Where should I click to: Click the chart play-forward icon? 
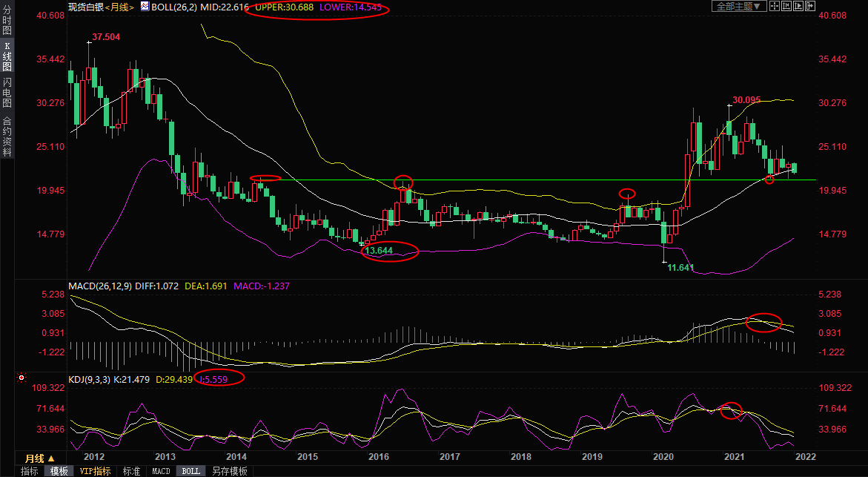(x=798, y=6)
